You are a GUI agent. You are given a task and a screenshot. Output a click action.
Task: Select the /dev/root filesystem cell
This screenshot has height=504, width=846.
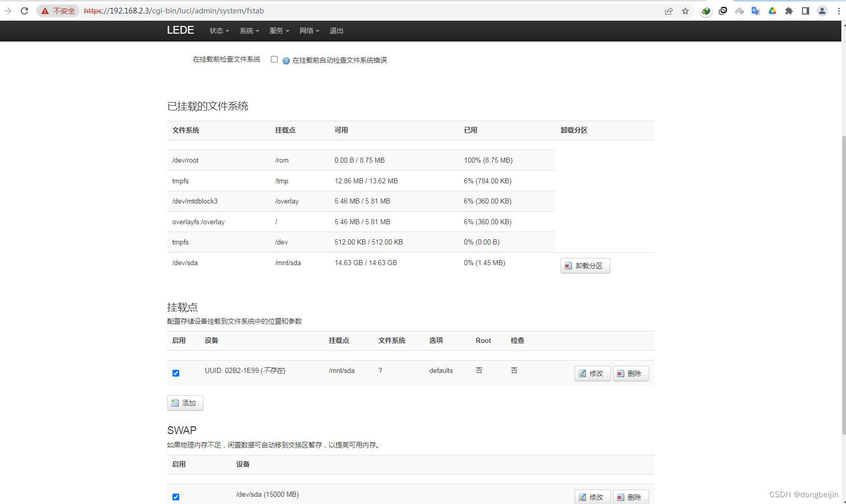tap(185, 161)
